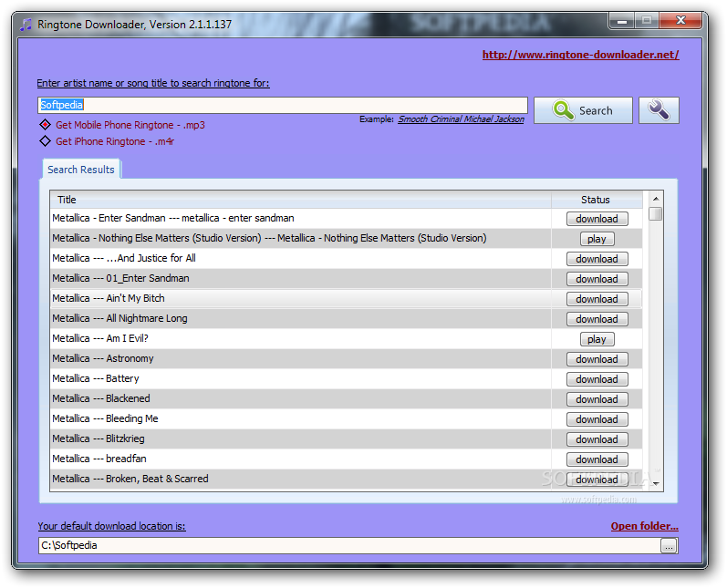Click the Ringtone Downloader title bar icon

pos(26,24)
